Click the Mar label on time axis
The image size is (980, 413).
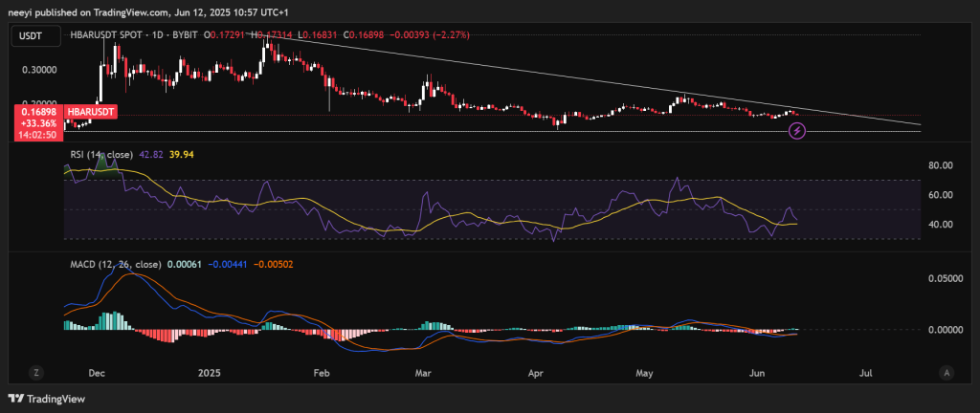(x=424, y=373)
